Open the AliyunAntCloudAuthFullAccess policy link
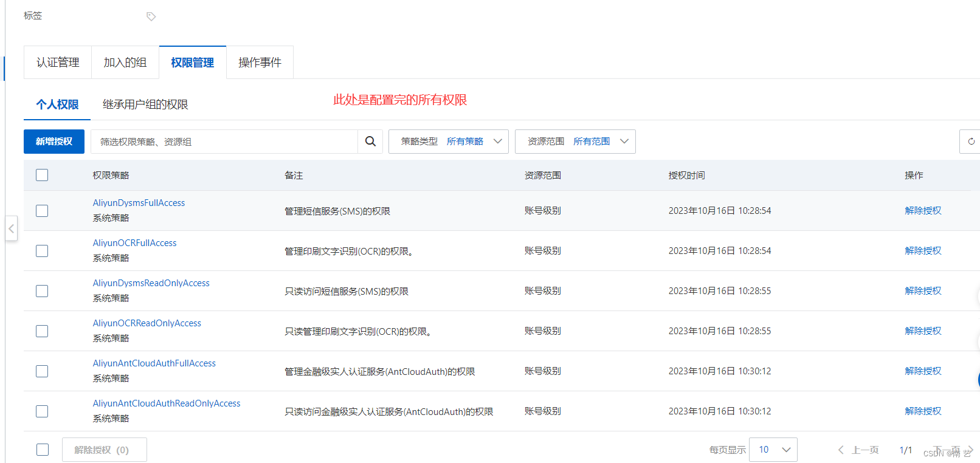The width and height of the screenshot is (980, 463). click(x=154, y=363)
